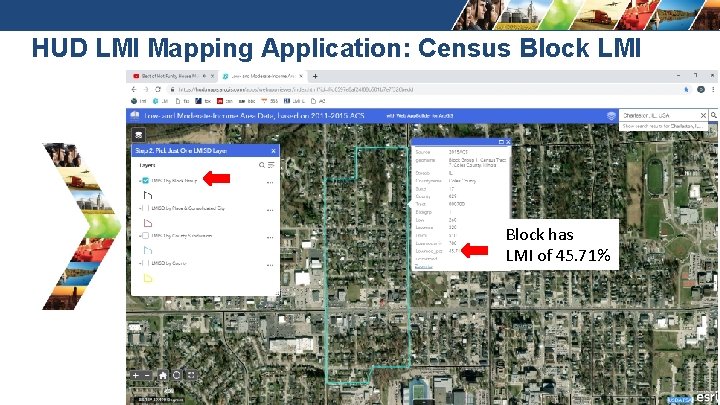
Task: Open more options for LMISD by County layer
Action: (x=270, y=265)
